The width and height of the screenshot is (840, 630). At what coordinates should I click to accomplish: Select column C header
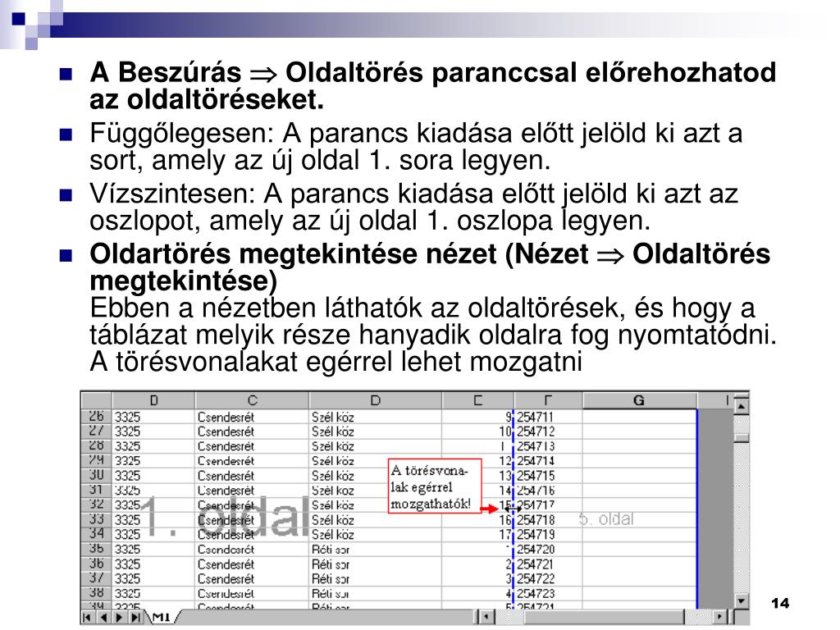[x=252, y=400]
